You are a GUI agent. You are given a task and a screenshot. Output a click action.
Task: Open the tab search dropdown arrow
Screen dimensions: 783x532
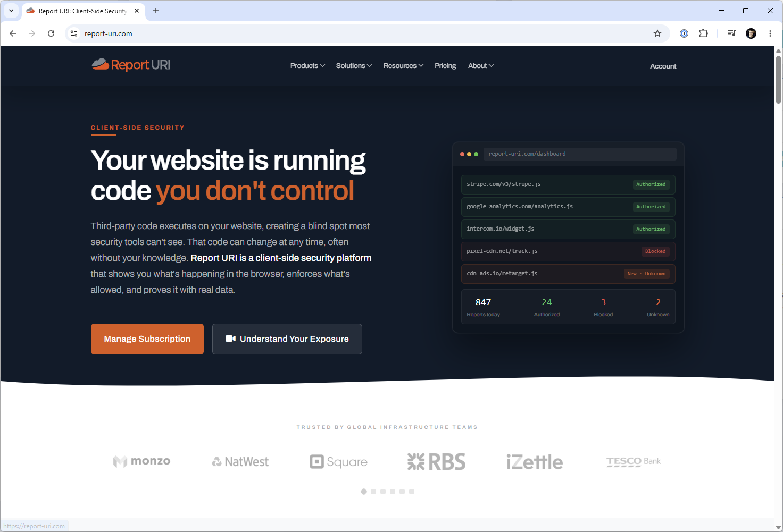click(11, 11)
